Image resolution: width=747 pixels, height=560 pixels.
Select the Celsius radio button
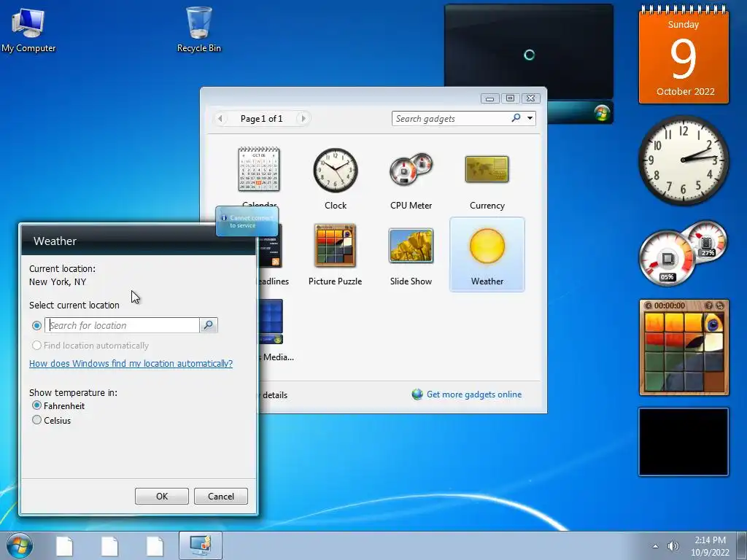pyautogui.click(x=36, y=420)
